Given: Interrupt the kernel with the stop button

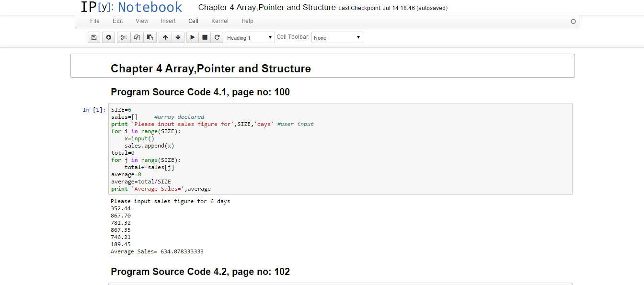Looking at the screenshot, I should coord(205,37).
